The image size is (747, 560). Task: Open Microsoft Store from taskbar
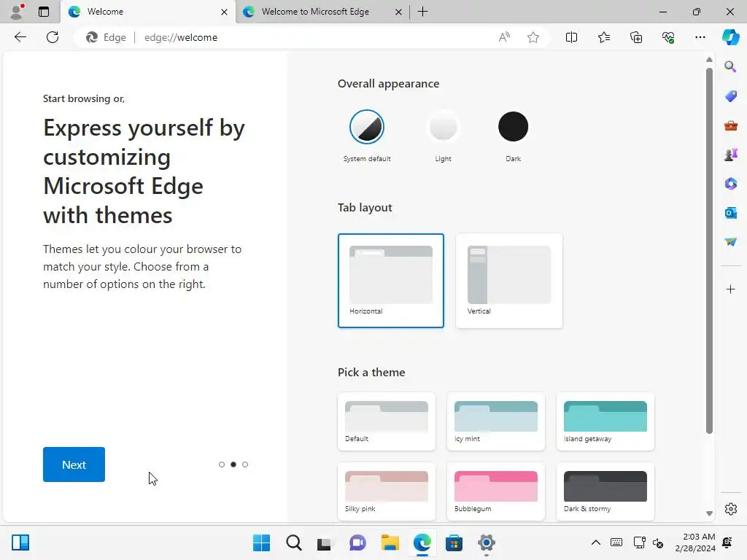(454, 542)
